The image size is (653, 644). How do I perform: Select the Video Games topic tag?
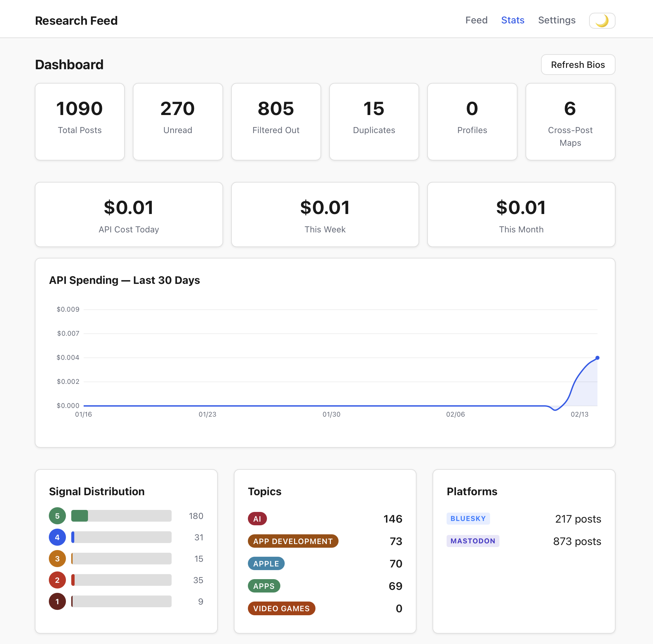pyautogui.click(x=281, y=608)
